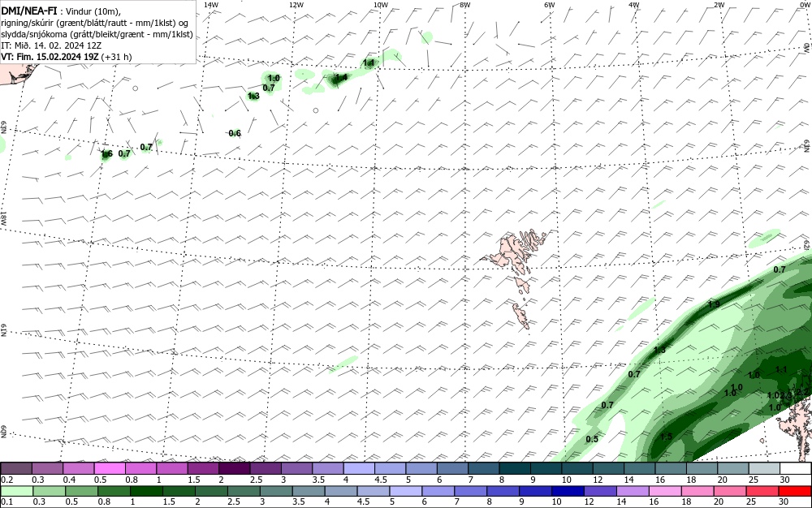Click the light lavender swatch labeled 4 in upper row
The height and width of the screenshot is (508, 812).
click(359, 469)
